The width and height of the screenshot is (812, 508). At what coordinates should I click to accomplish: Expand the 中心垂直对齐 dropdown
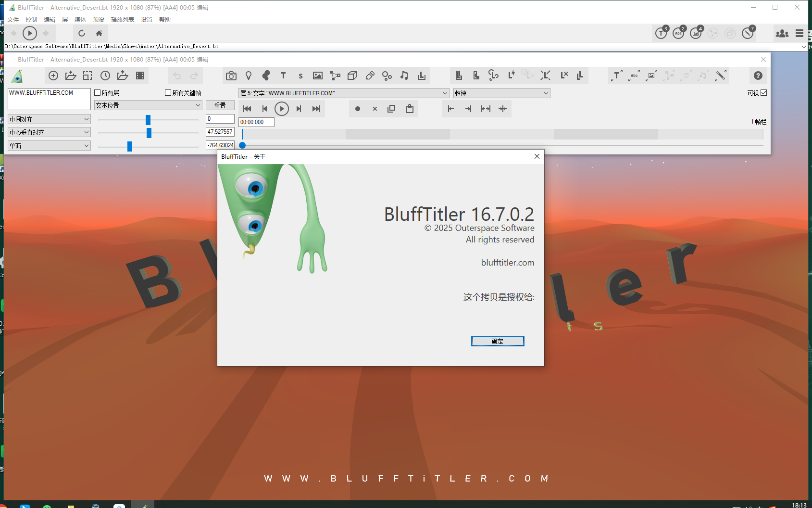tap(49, 132)
